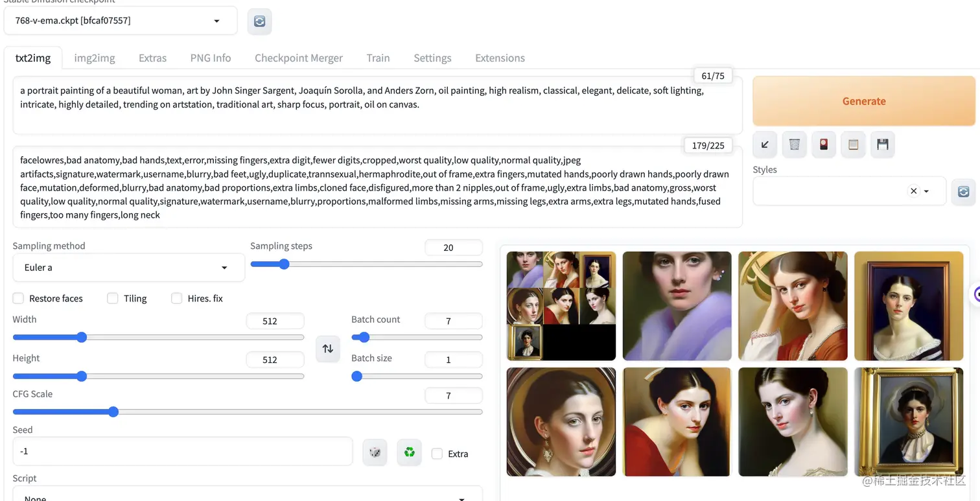Image resolution: width=980 pixels, height=501 pixels.
Task: Click the 179/225 negative prompt token counter
Action: pyautogui.click(x=708, y=145)
